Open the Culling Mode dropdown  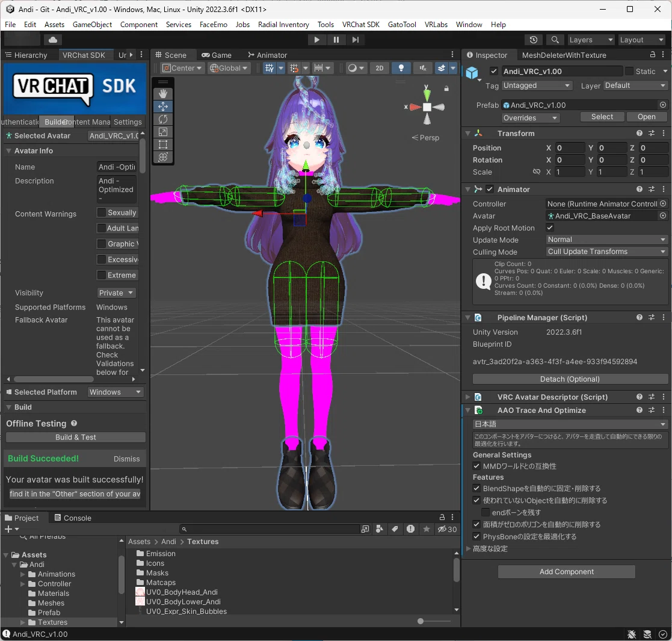607,252
